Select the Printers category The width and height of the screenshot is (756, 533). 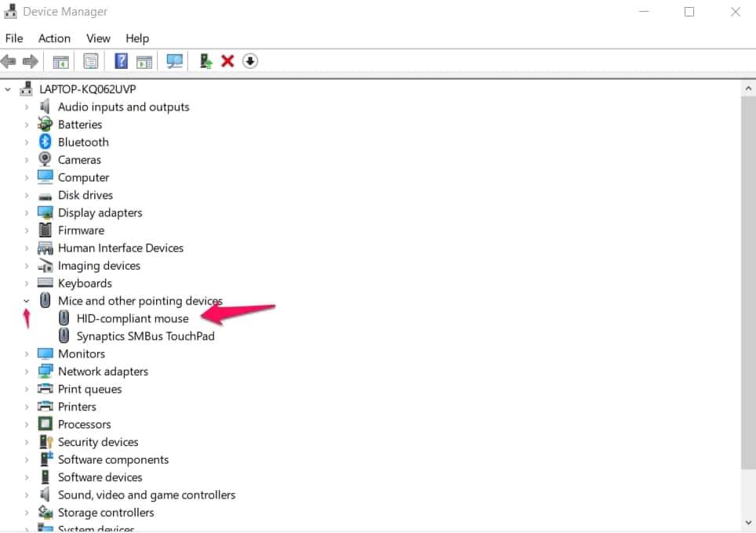click(x=77, y=407)
